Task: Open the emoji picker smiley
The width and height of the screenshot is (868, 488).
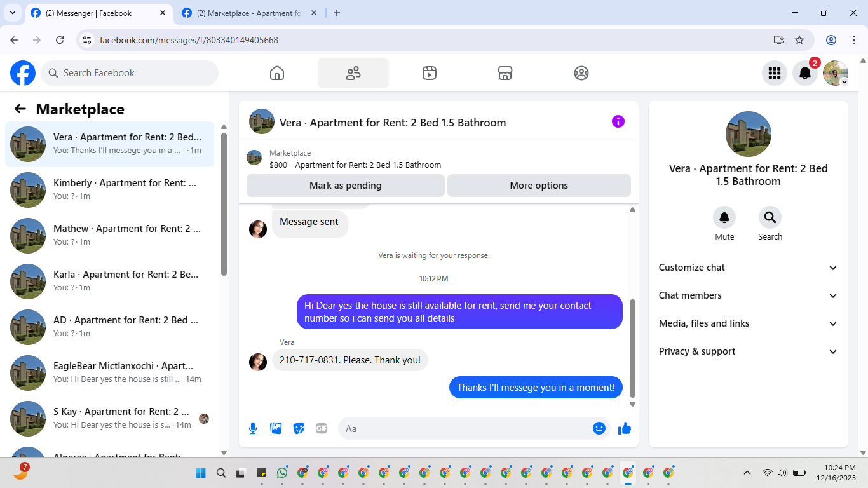Action: coord(599,428)
